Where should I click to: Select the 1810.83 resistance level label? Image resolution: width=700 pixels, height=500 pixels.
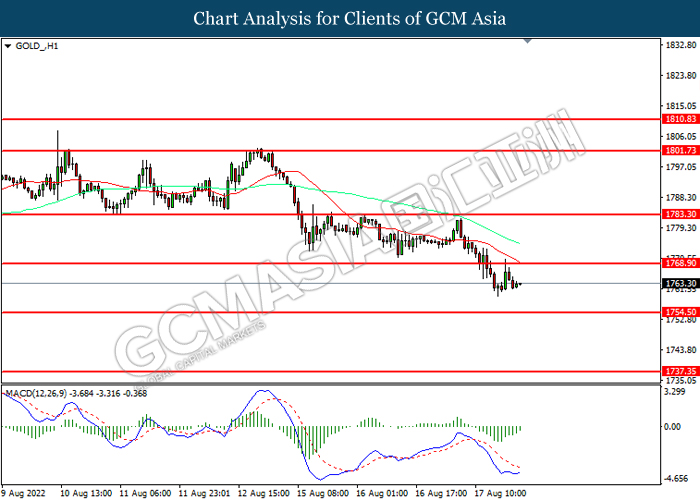680,119
